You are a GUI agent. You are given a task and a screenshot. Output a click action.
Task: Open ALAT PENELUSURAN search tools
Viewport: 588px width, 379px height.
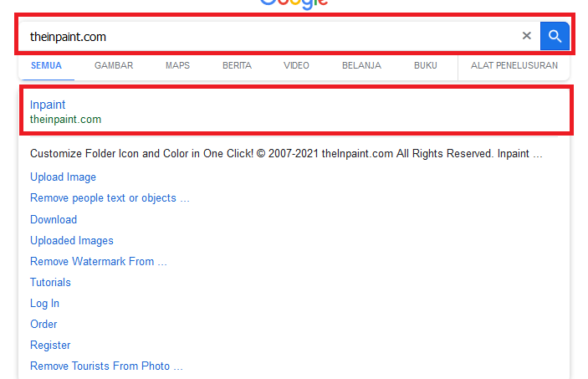coord(514,65)
